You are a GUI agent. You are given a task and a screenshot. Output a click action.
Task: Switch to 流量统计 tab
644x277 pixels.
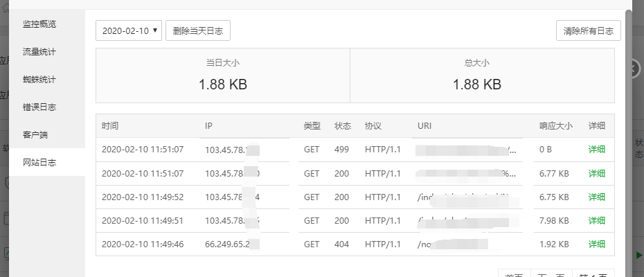[39, 51]
